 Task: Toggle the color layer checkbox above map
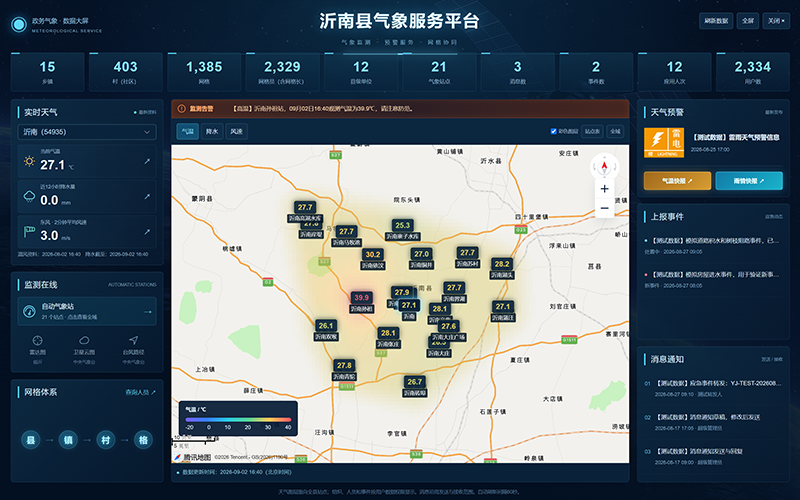point(554,132)
